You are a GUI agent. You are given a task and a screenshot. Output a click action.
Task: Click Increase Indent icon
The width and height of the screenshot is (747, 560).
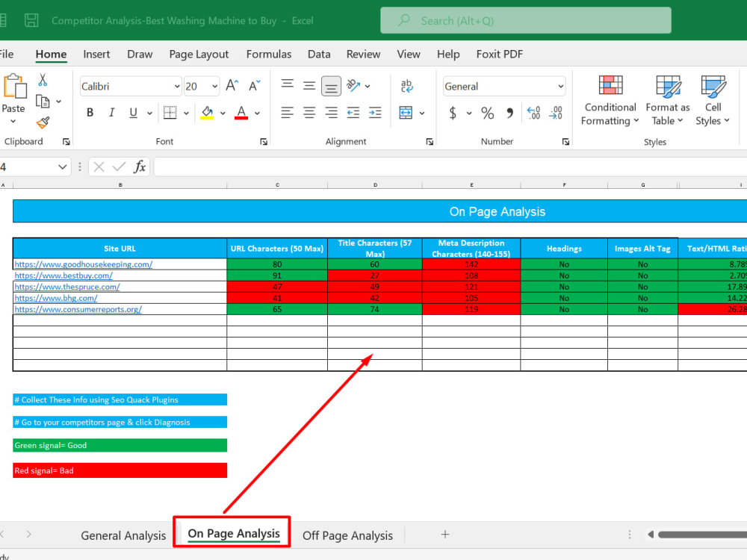pos(375,113)
